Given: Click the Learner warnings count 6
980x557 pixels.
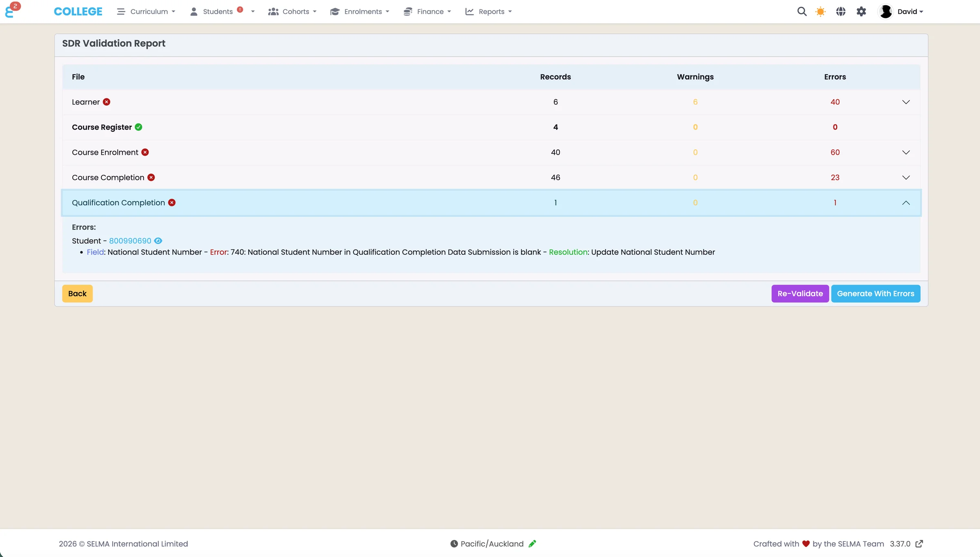Looking at the screenshot, I should click(695, 102).
